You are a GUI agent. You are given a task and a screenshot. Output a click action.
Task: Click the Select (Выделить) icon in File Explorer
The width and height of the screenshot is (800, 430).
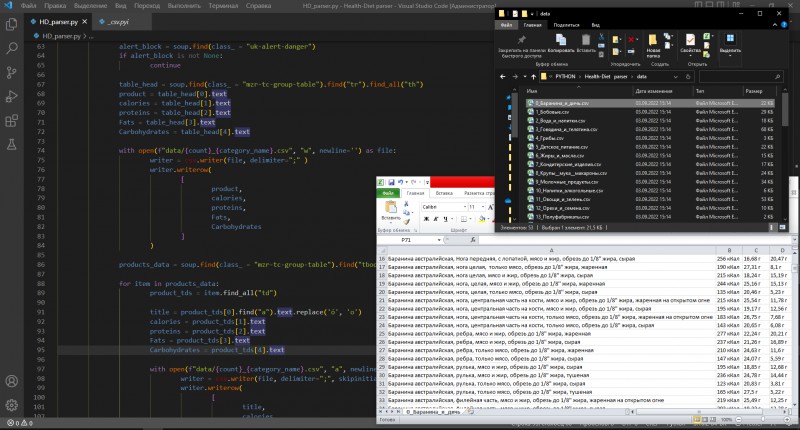730,40
